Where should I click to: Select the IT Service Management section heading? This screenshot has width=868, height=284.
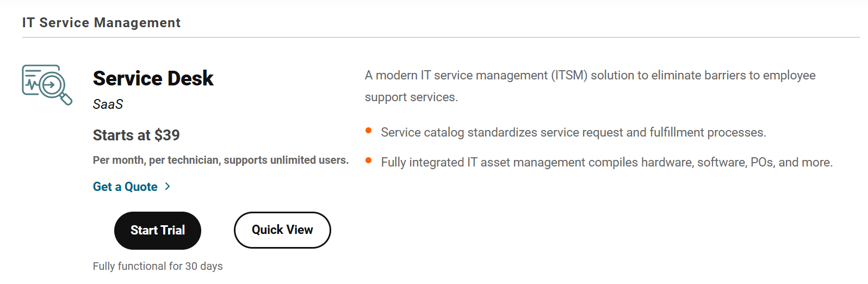101,23
